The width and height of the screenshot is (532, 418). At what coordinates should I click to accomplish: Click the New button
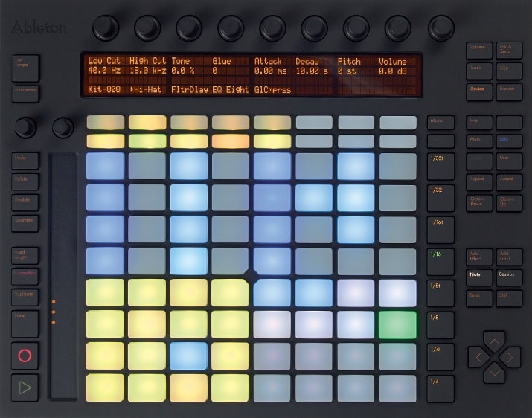[25, 324]
